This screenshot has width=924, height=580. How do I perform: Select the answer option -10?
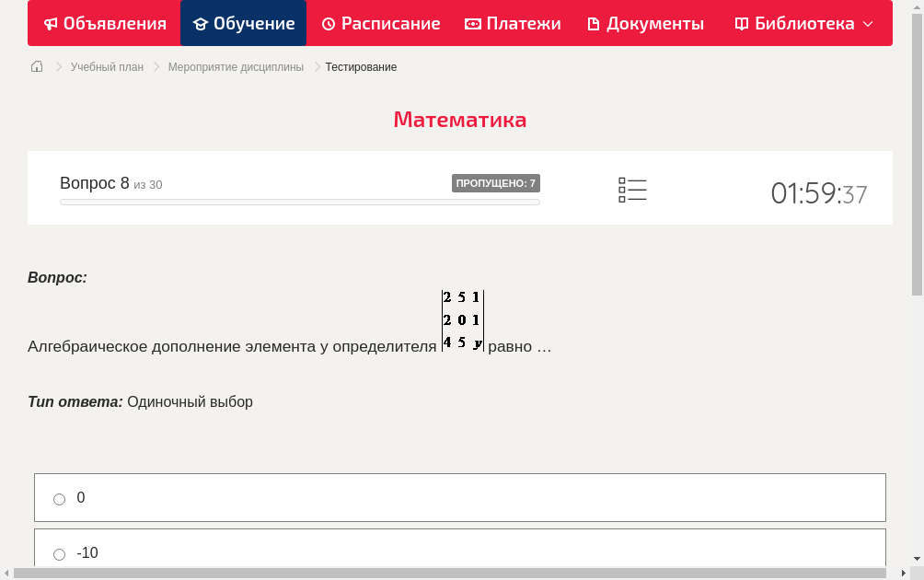pos(60,554)
